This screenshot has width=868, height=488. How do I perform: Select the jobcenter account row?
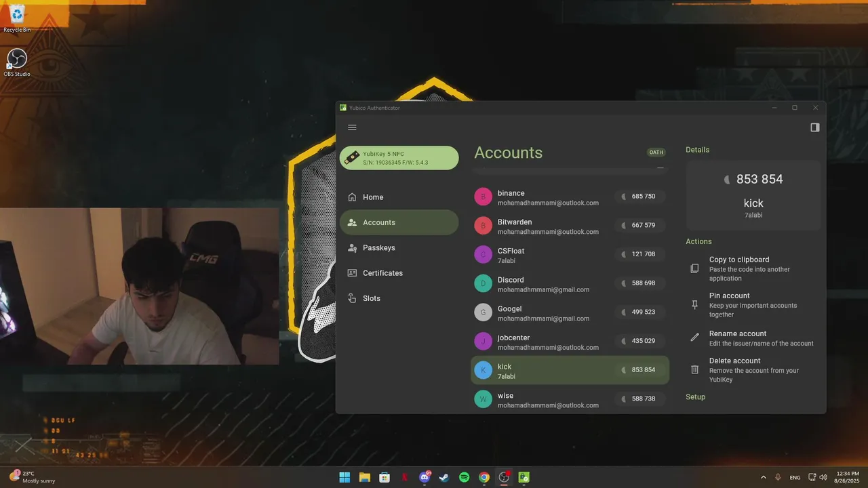[x=570, y=342]
